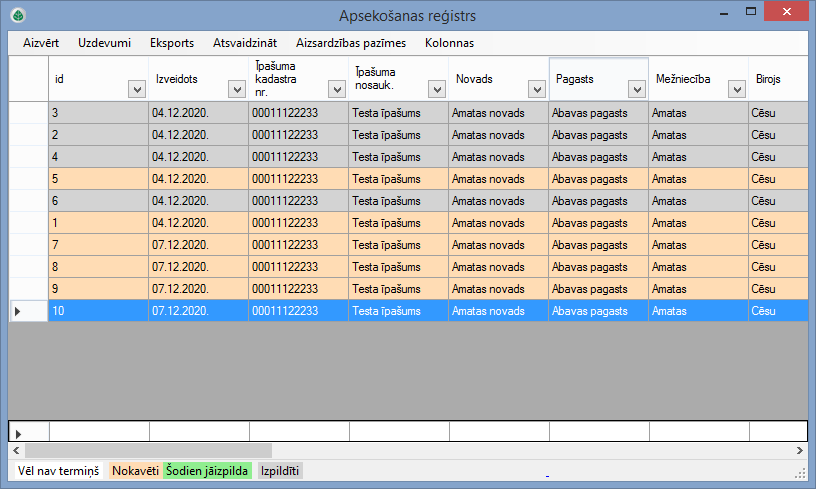Click the Izpildīti gray legend label
The height and width of the screenshot is (489, 816).
coord(280,470)
